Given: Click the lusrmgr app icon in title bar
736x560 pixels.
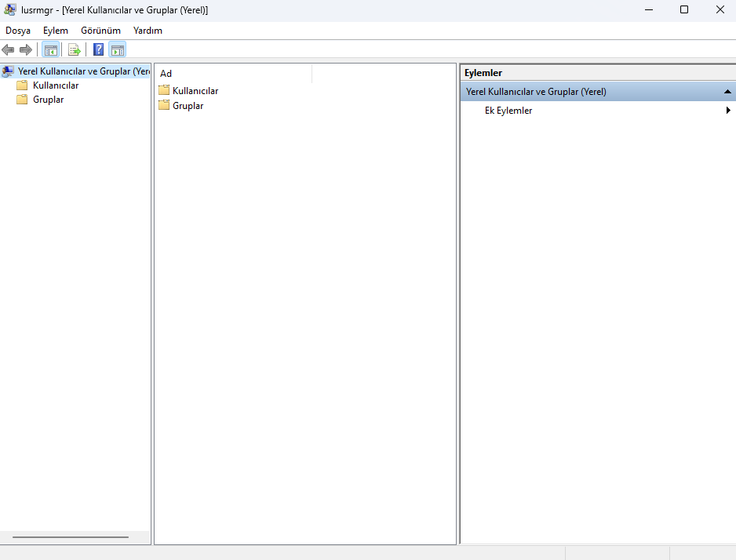Looking at the screenshot, I should pyautogui.click(x=10, y=9).
